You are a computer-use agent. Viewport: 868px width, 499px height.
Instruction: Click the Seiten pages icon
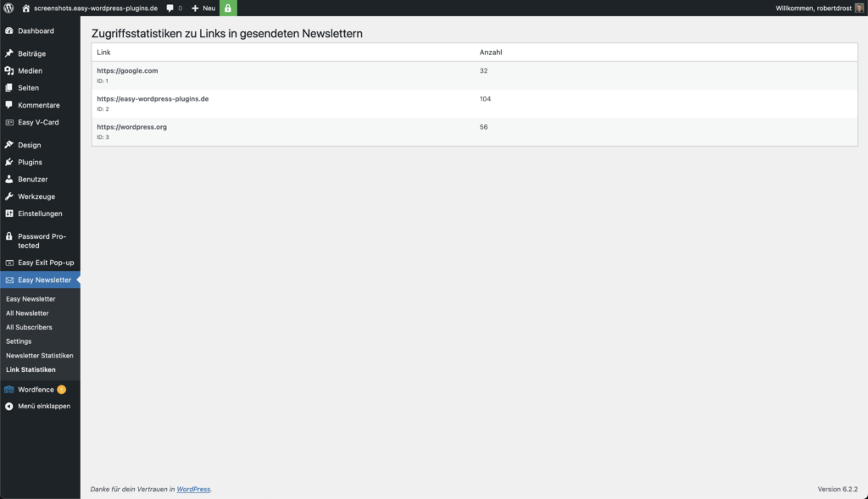coord(8,88)
